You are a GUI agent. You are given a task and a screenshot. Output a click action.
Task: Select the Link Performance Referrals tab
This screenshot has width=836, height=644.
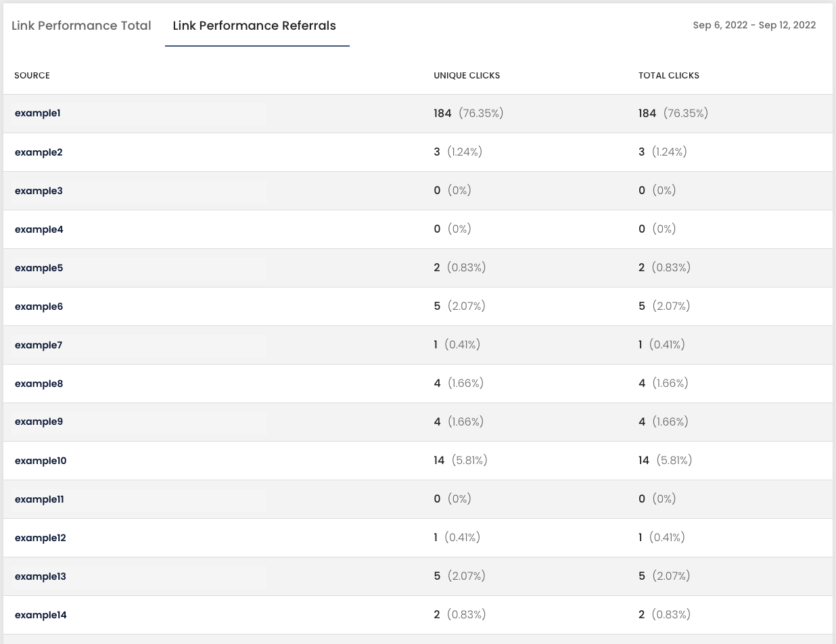pyautogui.click(x=254, y=26)
